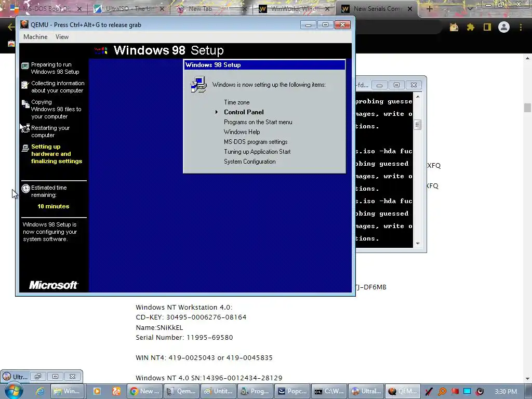Switch to the C:\W... command prompt taskbar button
This screenshot has width=532, height=399.
tap(329, 391)
